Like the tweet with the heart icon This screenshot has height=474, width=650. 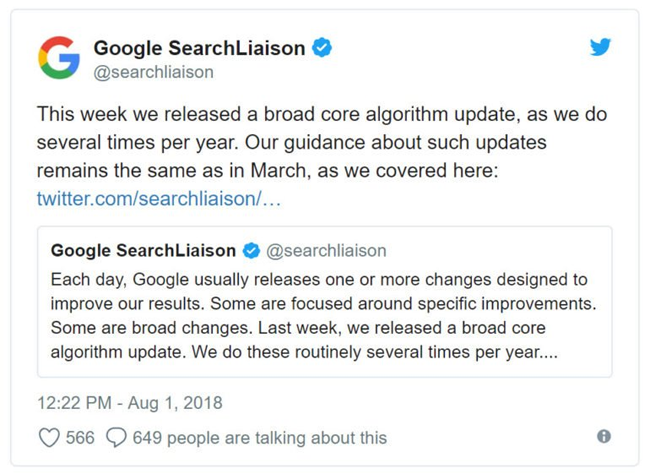pyautogui.click(x=48, y=437)
